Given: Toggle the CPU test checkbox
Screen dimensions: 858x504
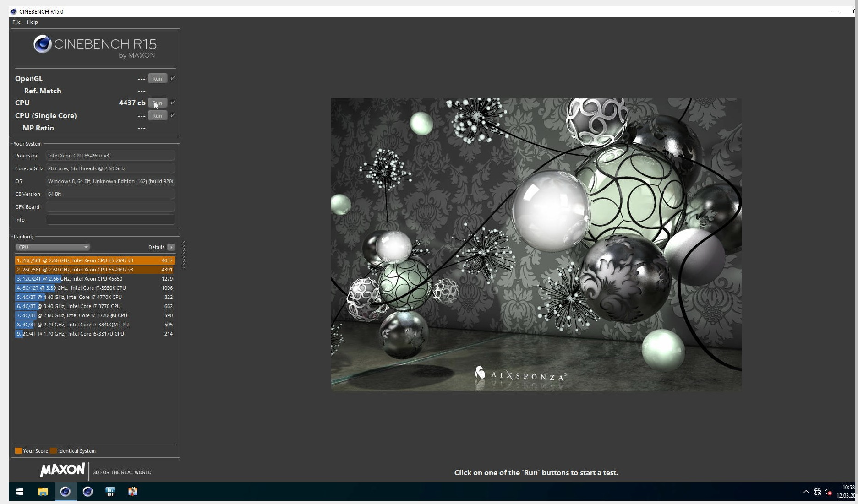Looking at the screenshot, I should (173, 103).
